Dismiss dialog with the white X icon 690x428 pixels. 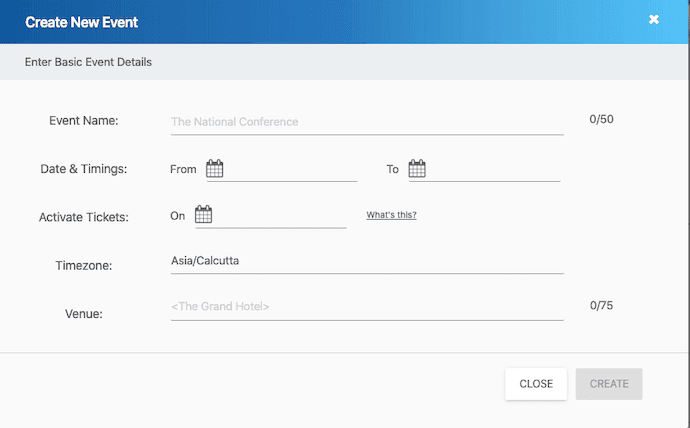pos(654,19)
